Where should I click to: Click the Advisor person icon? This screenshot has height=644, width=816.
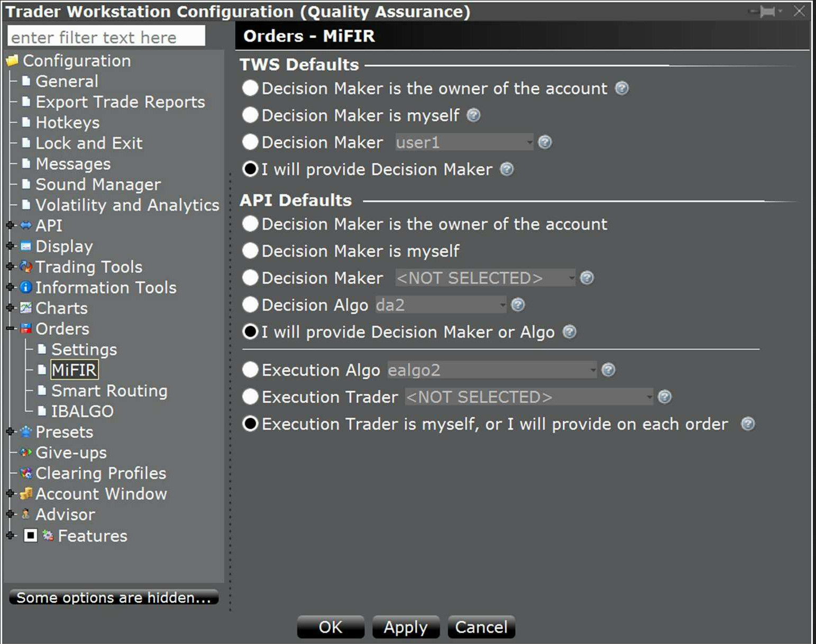(x=25, y=514)
